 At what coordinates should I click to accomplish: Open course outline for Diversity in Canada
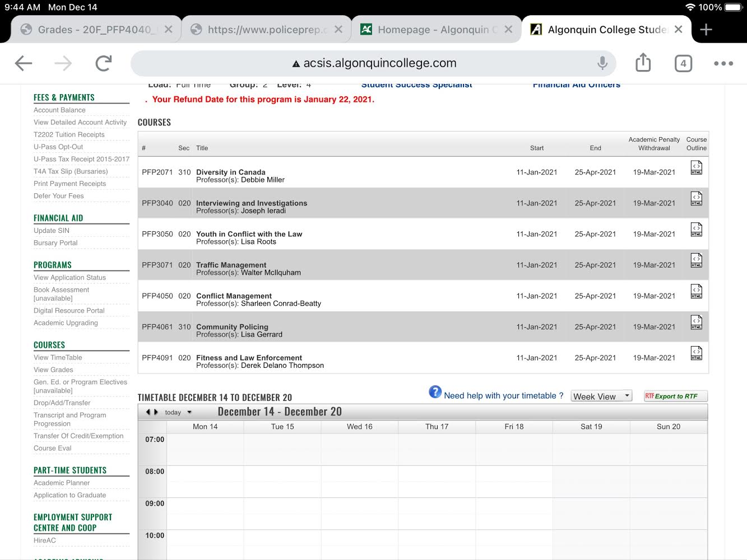tap(696, 167)
